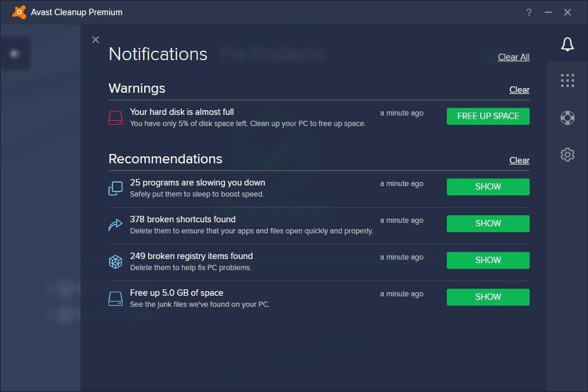Screen dimensions: 588x392
Task: Clear the Recommendations section
Action: (x=519, y=160)
